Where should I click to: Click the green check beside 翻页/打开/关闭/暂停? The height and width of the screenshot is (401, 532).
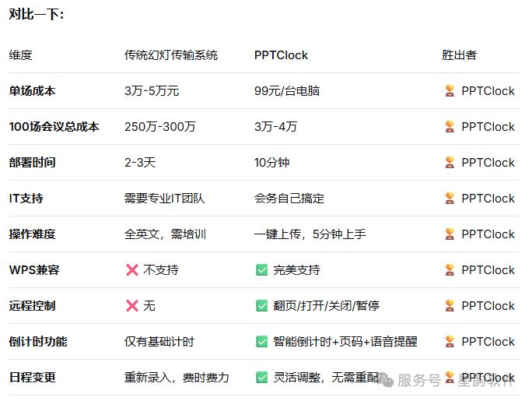pyautogui.click(x=261, y=305)
